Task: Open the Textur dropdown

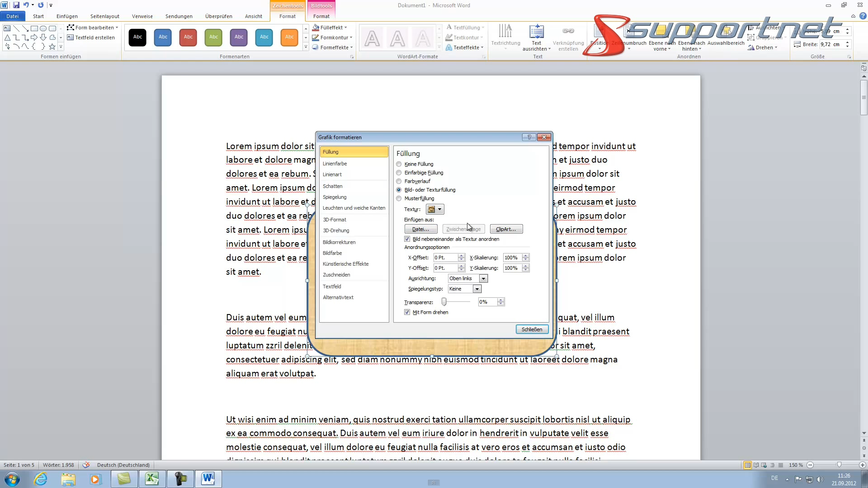Action: 440,209
